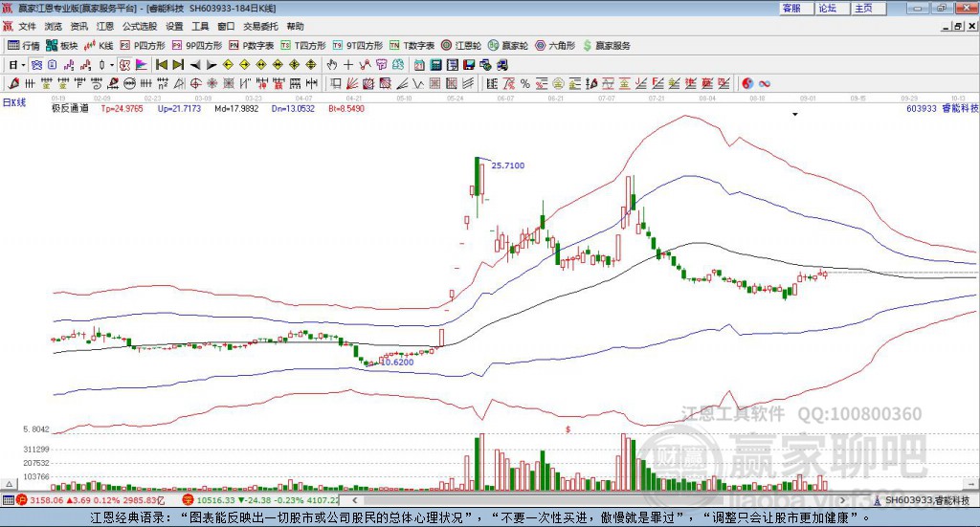980x527 pixels.
Task: Click the red yin-yang icon
Action: click(x=747, y=83)
